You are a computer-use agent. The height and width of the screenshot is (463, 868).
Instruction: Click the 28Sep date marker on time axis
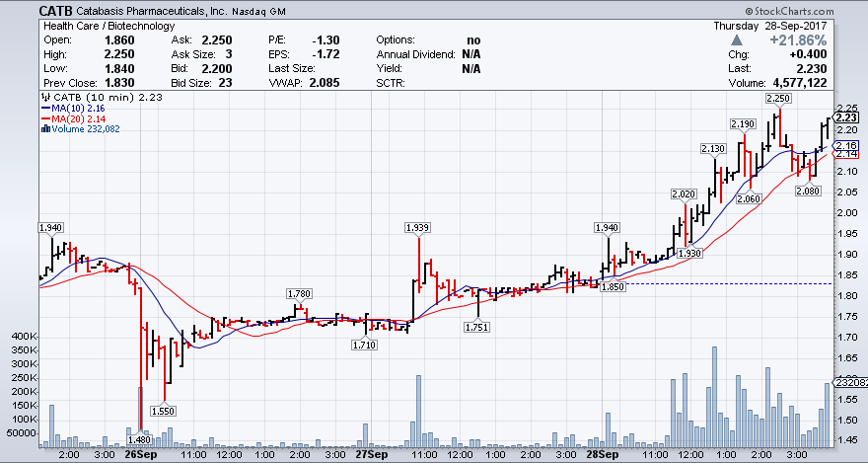click(602, 455)
